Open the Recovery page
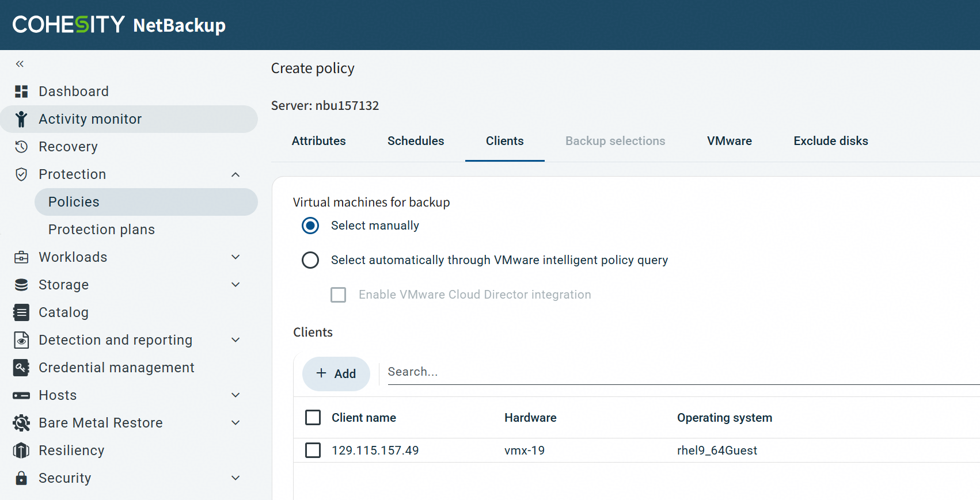980x500 pixels. (68, 147)
